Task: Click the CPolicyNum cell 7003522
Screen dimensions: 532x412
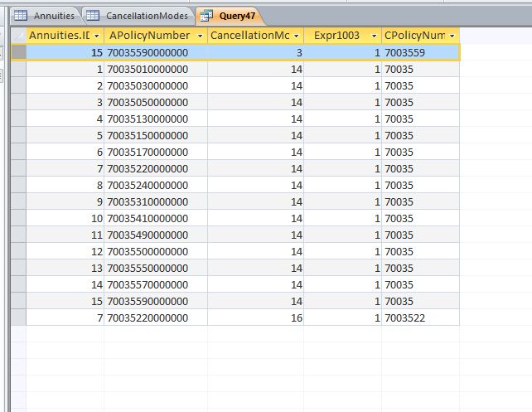Action: tap(421, 318)
